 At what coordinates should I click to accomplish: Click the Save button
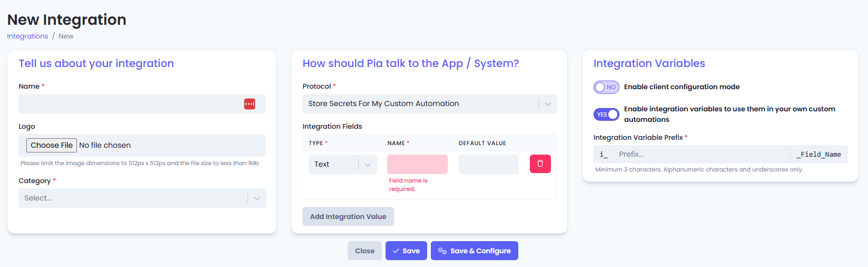406,251
